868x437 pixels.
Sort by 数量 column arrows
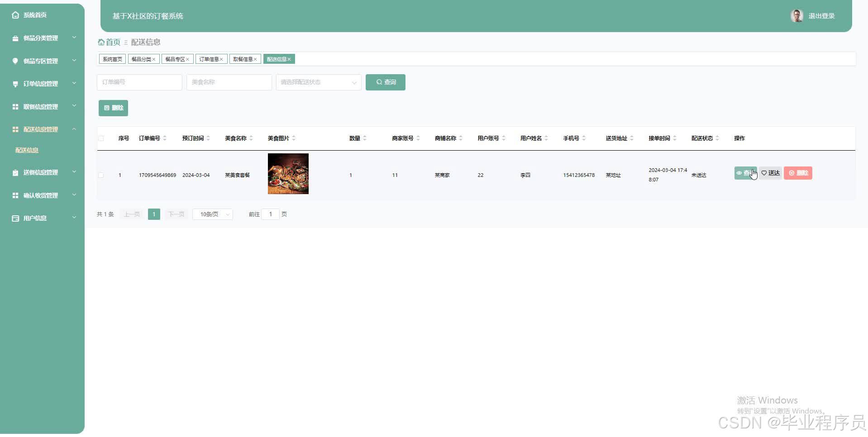pyautogui.click(x=365, y=138)
